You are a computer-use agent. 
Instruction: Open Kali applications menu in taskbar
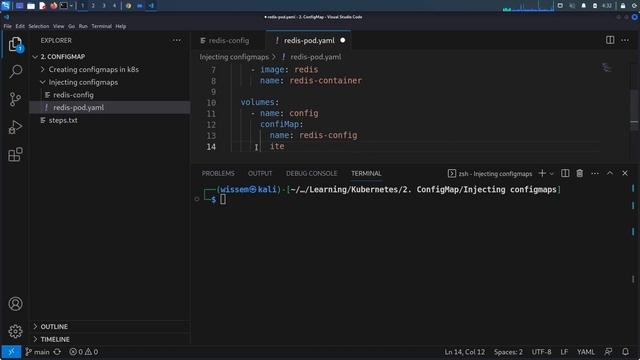click(x=5, y=6)
